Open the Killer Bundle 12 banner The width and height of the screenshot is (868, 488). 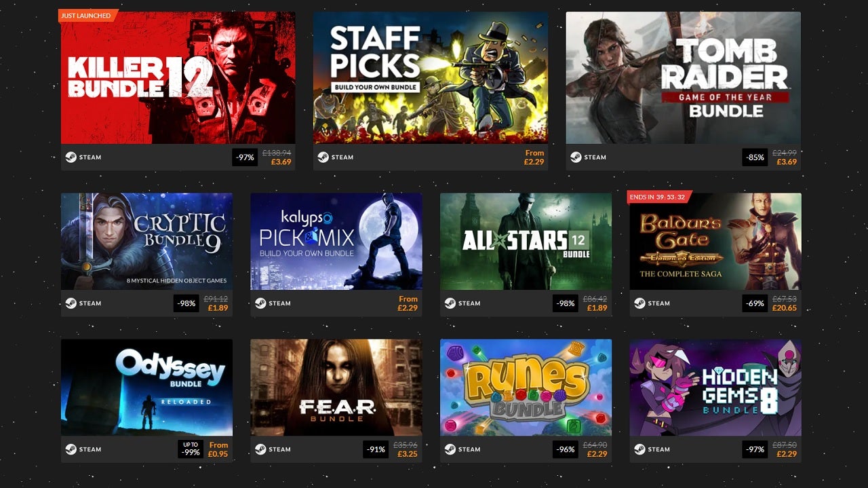click(x=178, y=77)
